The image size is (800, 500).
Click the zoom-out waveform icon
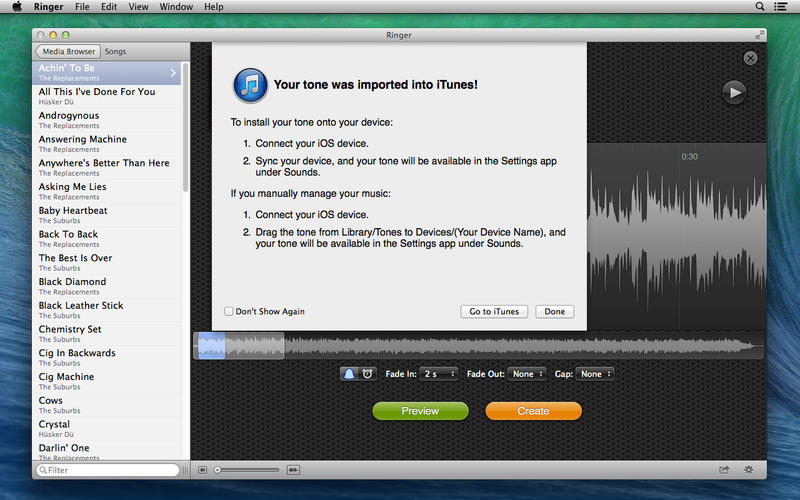tap(203, 470)
